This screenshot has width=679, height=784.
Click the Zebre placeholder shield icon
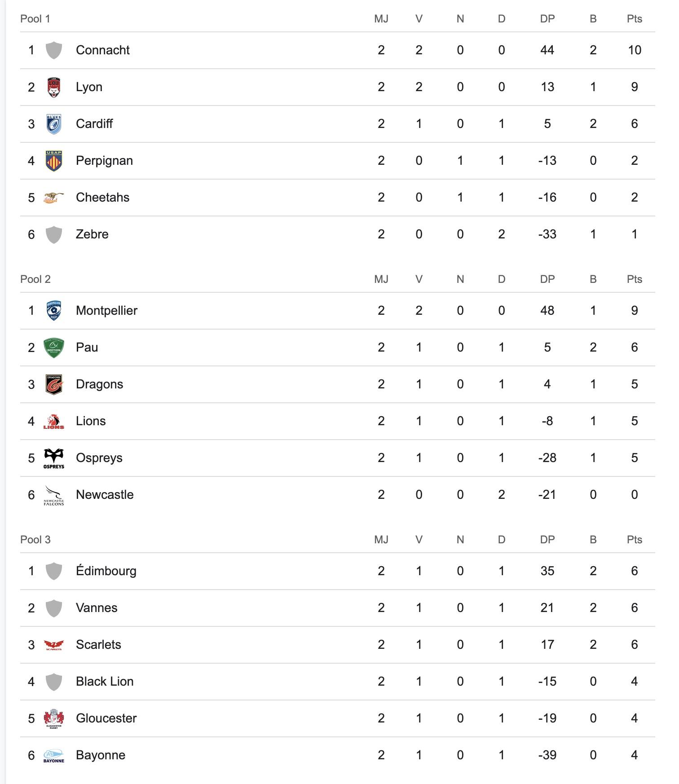[x=54, y=234]
